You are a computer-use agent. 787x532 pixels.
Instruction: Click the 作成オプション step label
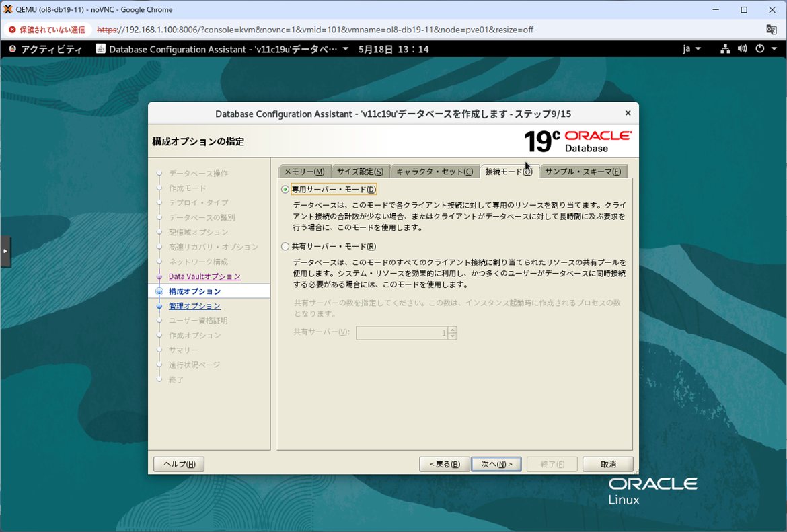pyautogui.click(x=195, y=335)
